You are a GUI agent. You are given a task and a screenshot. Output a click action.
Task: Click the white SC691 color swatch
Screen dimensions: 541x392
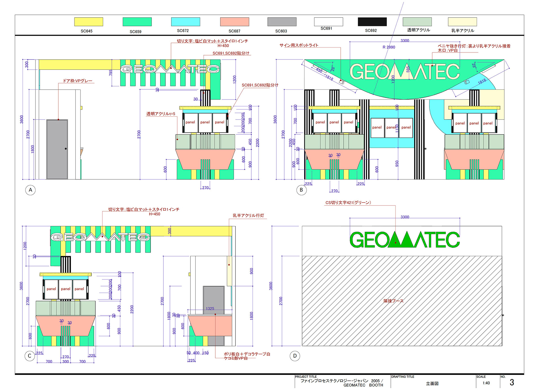(329, 22)
